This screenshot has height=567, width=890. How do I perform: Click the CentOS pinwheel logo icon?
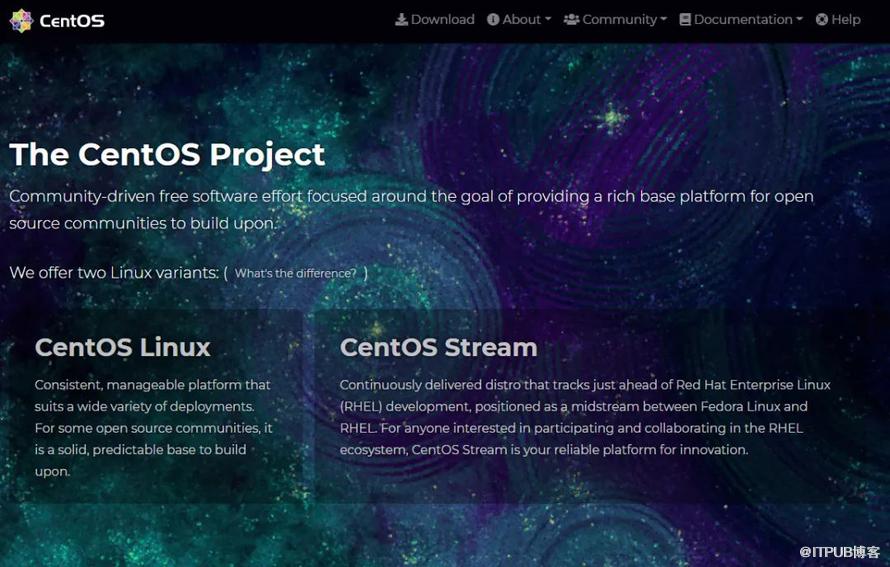(21, 21)
